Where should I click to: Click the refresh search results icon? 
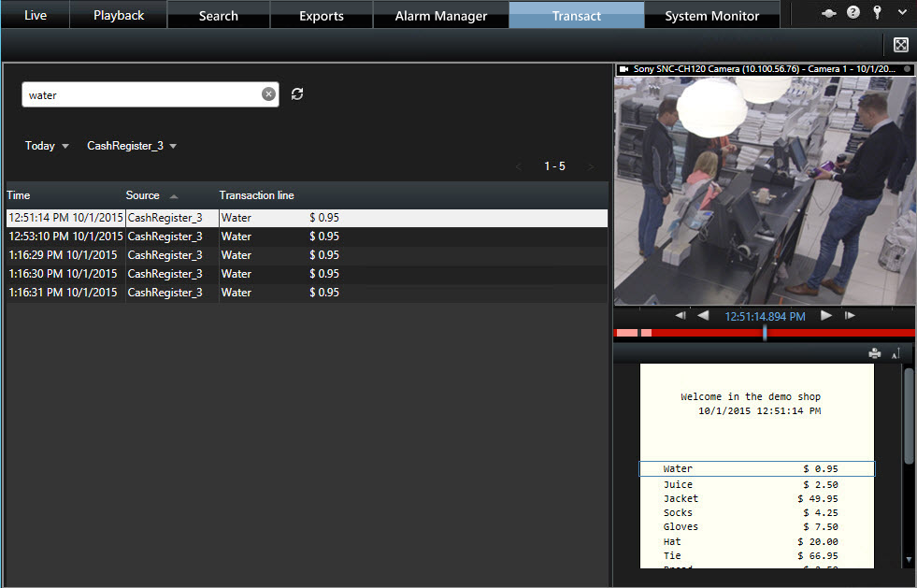[x=297, y=94]
